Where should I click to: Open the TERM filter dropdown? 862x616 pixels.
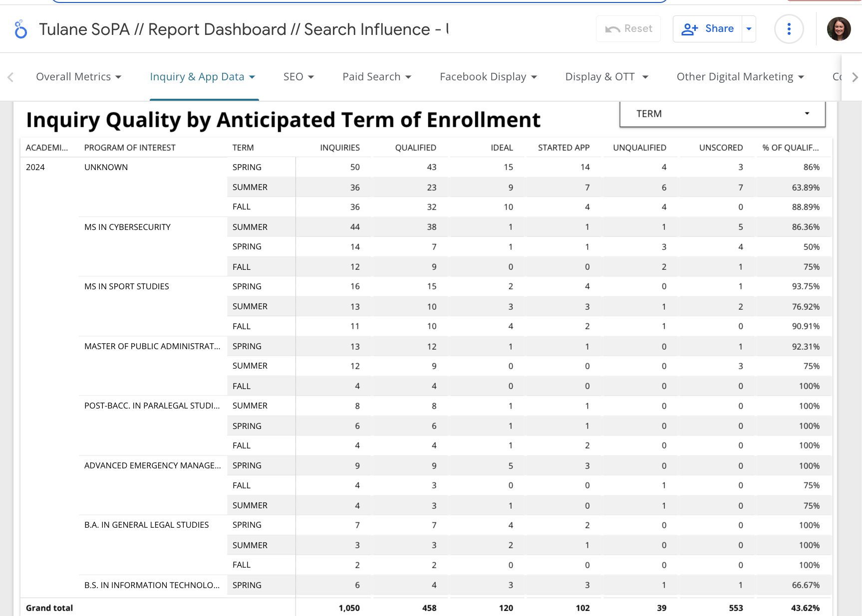(x=722, y=114)
